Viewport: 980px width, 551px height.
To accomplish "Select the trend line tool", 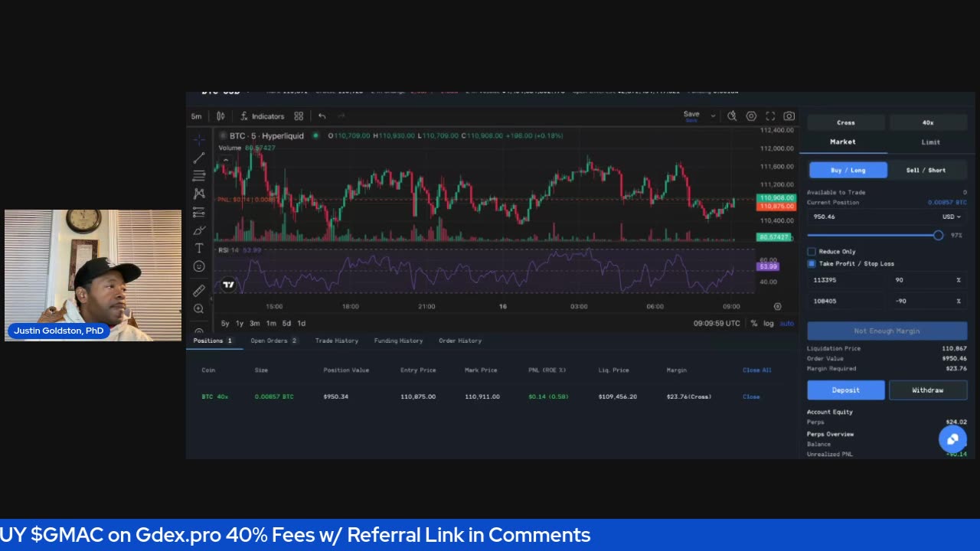I will (199, 158).
